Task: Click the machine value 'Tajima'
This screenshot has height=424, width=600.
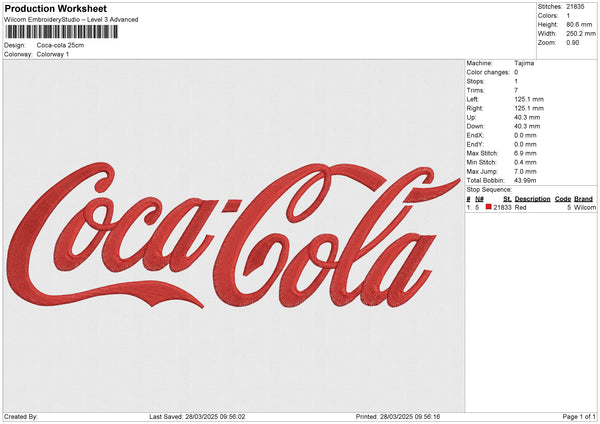Action: pyautogui.click(x=524, y=63)
